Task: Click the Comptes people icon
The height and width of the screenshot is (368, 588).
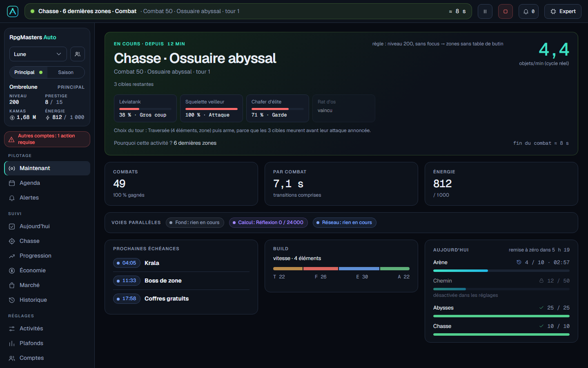Action: click(x=12, y=358)
